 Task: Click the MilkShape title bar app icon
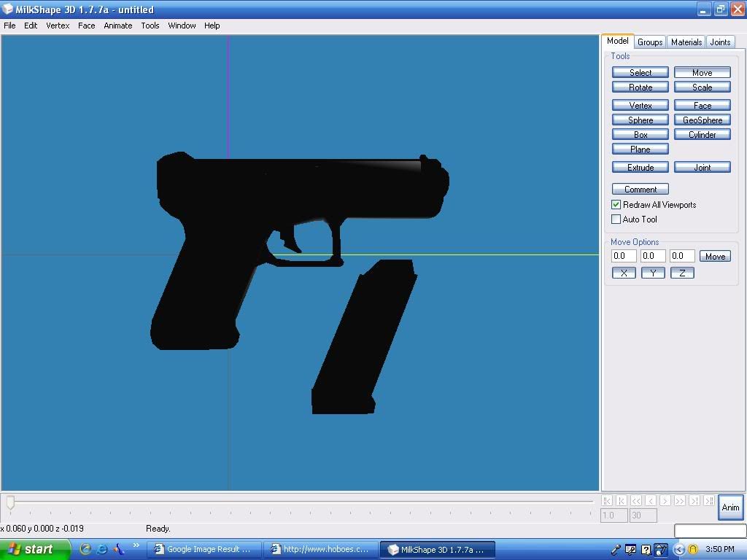click(7, 9)
